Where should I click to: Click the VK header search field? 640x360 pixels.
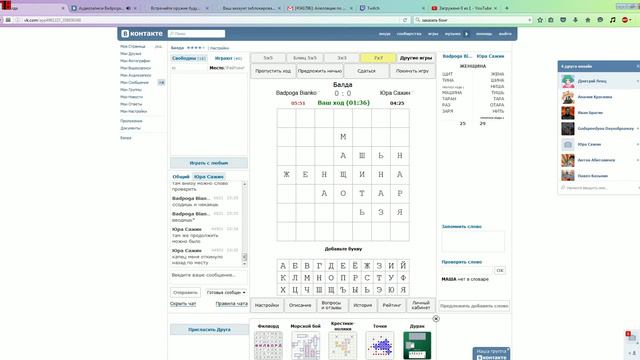coord(196,33)
